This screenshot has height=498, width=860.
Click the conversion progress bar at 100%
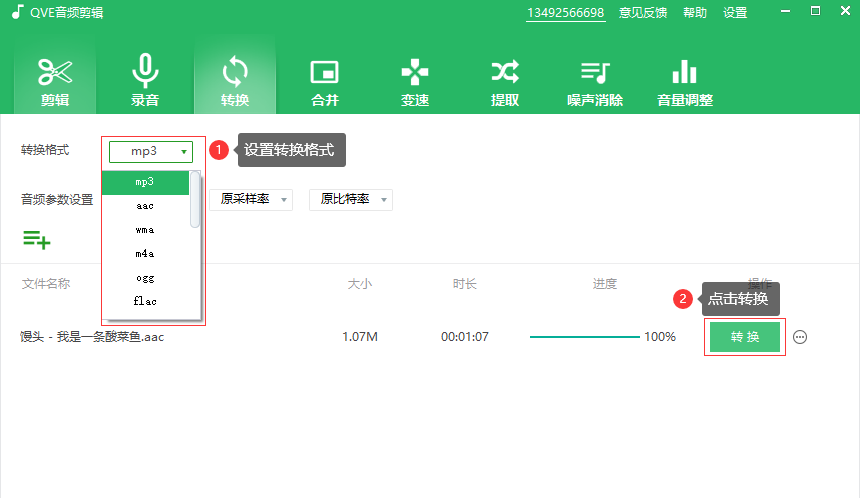click(x=585, y=337)
